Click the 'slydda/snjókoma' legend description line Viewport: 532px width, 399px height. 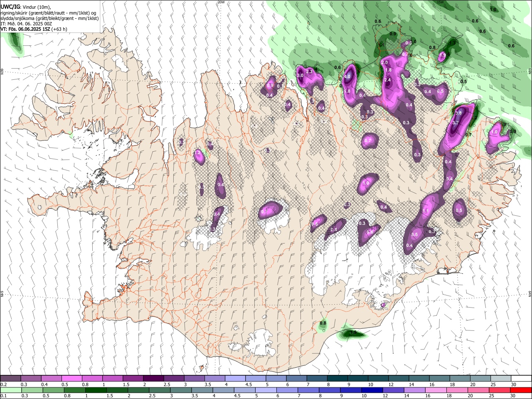(49, 18)
